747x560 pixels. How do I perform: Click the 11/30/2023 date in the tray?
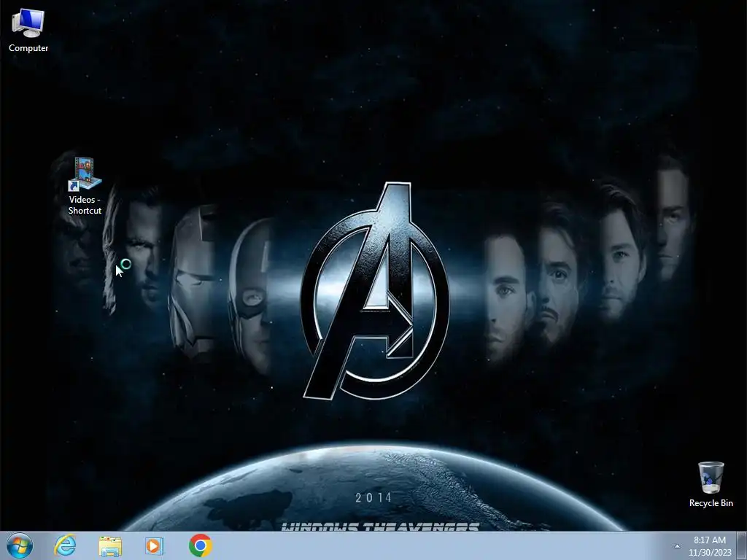click(x=709, y=553)
